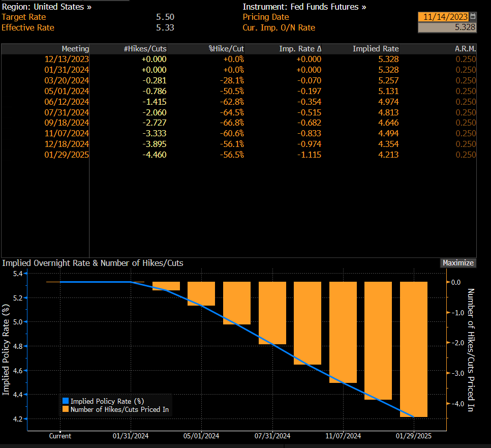Select the 05/01/2024 label on the chart x-axis
The height and width of the screenshot is (448, 491).
point(201,436)
